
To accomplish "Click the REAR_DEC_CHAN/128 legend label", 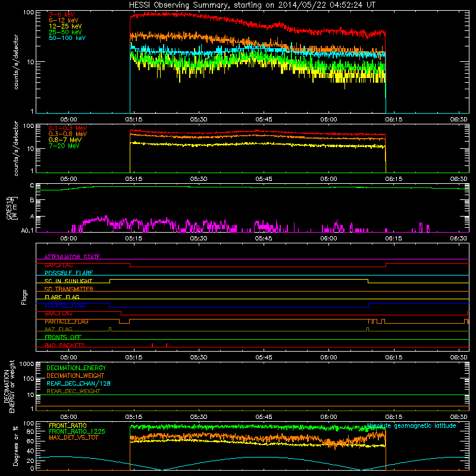I will pos(79,383).
